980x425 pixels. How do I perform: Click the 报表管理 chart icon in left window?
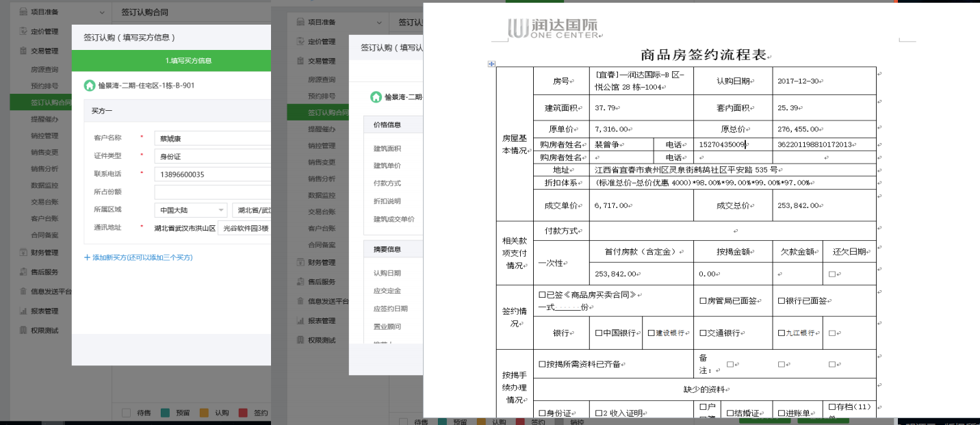pyautogui.click(x=23, y=311)
